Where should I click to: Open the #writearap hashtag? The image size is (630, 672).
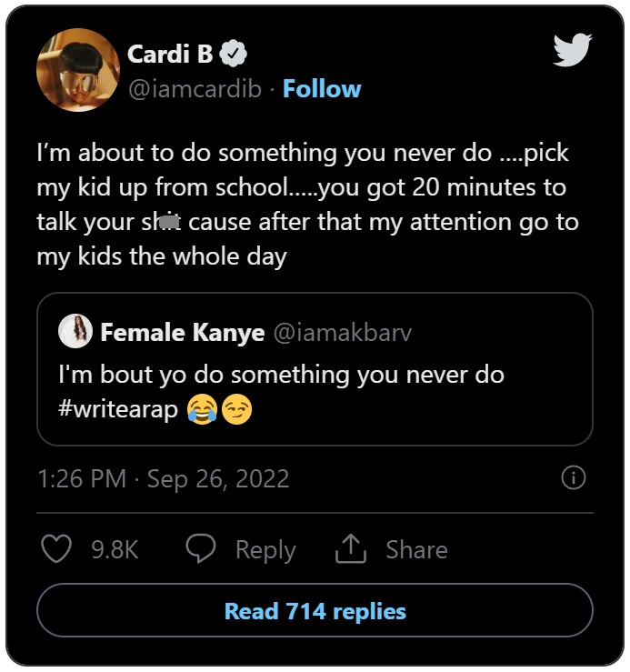tap(117, 410)
